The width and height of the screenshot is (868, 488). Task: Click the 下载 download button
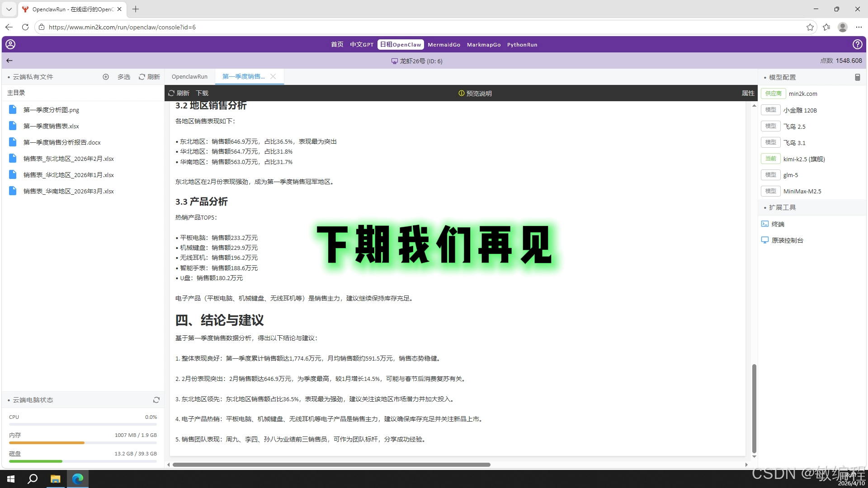coord(202,93)
